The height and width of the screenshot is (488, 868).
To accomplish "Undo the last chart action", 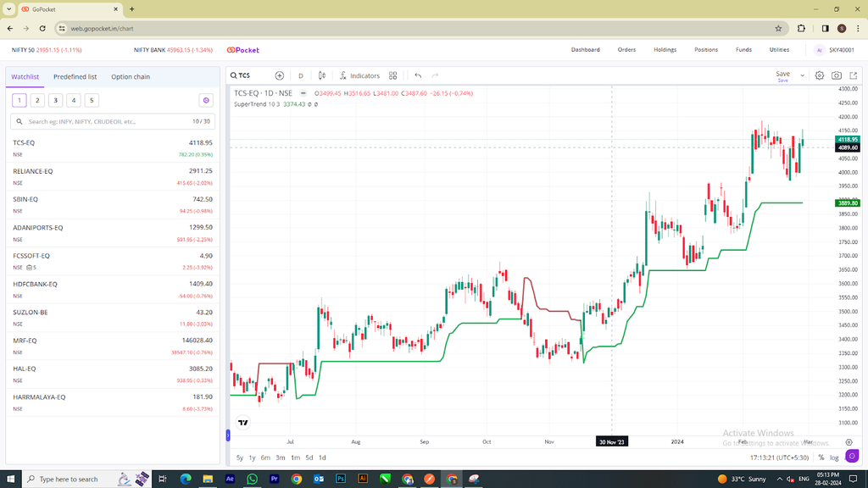I will click(418, 75).
